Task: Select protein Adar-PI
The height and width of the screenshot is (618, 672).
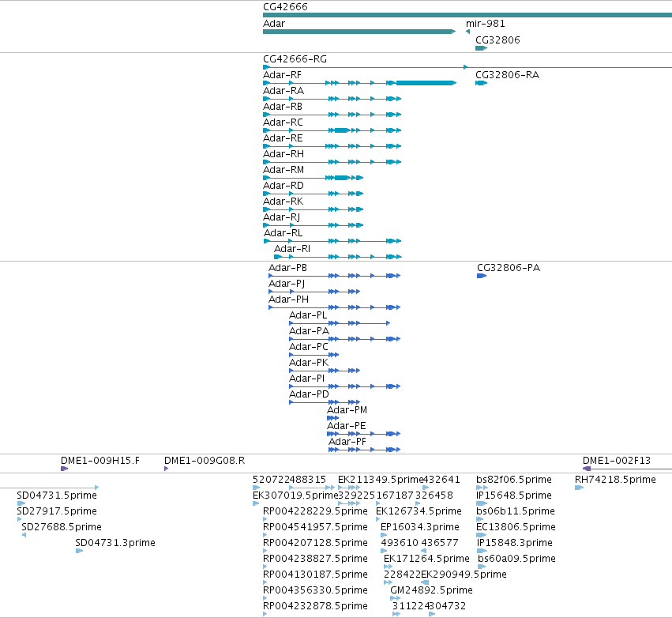Action: pos(307,379)
